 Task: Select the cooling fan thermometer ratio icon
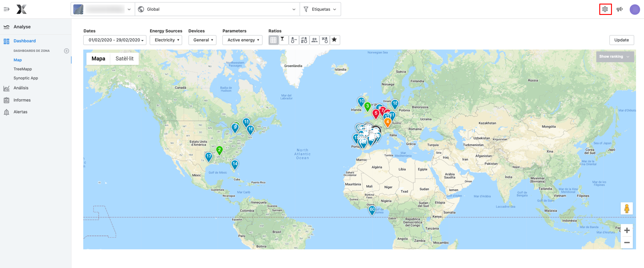coord(324,40)
